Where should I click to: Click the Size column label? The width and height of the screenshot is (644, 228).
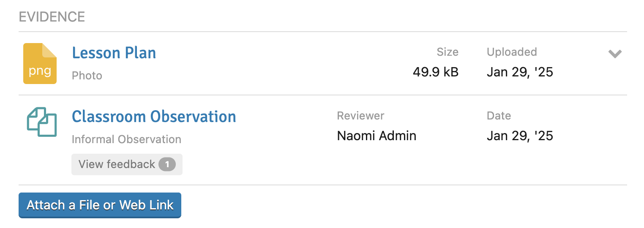point(448,52)
